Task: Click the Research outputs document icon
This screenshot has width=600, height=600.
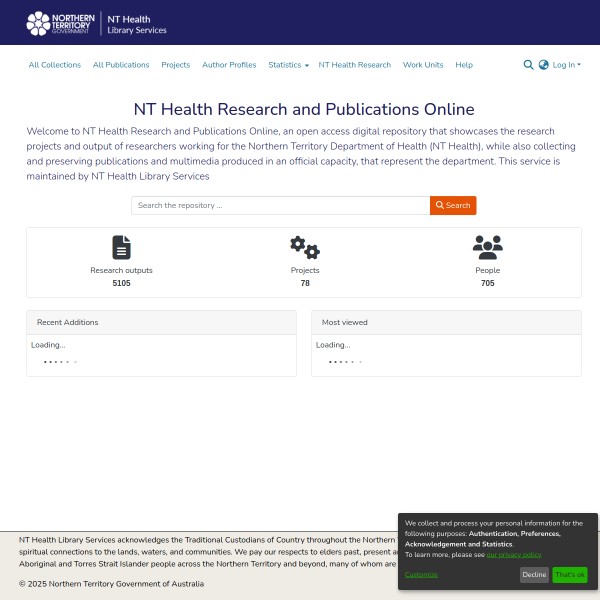Action: point(122,247)
